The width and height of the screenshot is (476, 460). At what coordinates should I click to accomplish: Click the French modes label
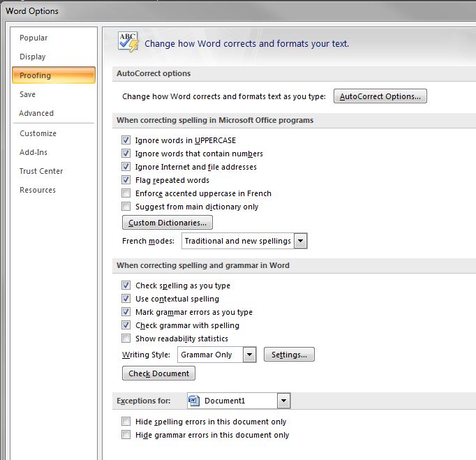tap(148, 241)
